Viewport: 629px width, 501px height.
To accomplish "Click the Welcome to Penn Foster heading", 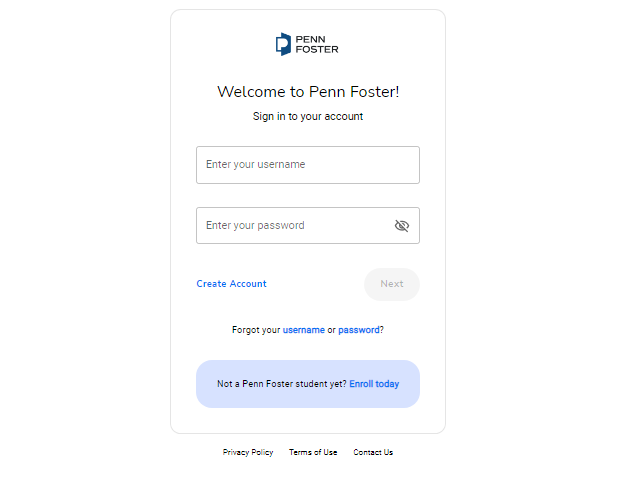I will coord(308,92).
